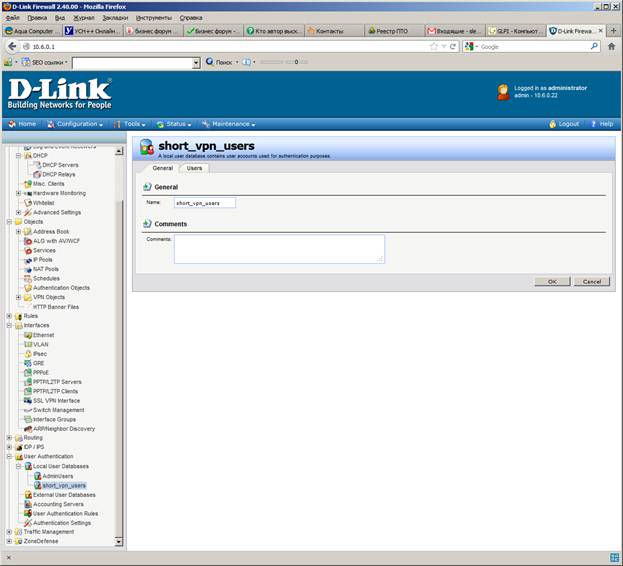Collapse the DHCP tree node
Screen dimensions: 623x566
pyautogui.click(x=18, y=156)
